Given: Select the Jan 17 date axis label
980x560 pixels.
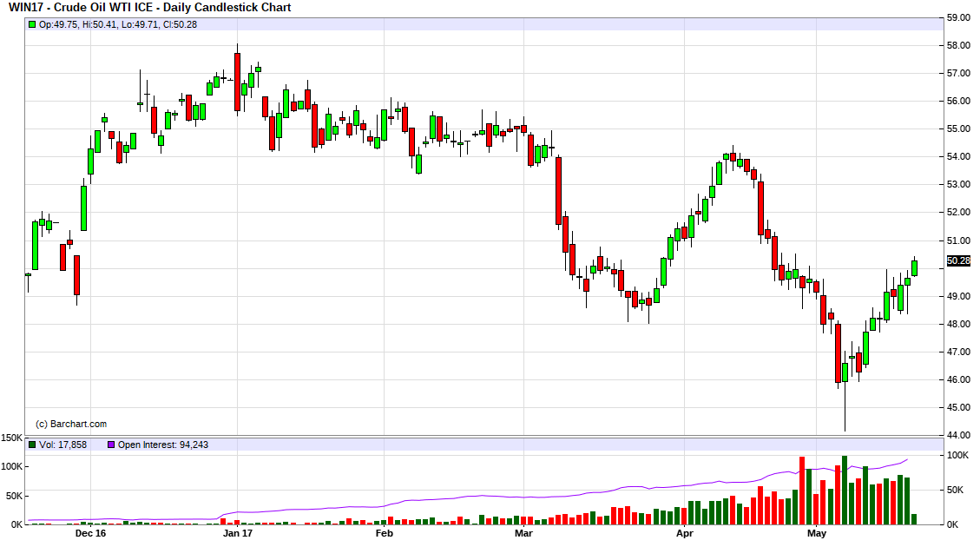Looking at the screenshot, I should [x=237, y=534].
